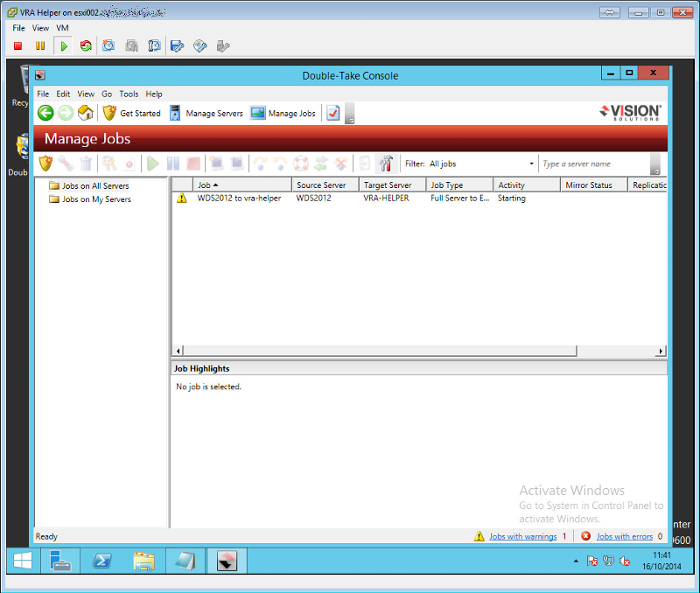This screenshot has width=700, height=593.
Task: Suspend the VM with the pause icon
Action: click(40, 46)
